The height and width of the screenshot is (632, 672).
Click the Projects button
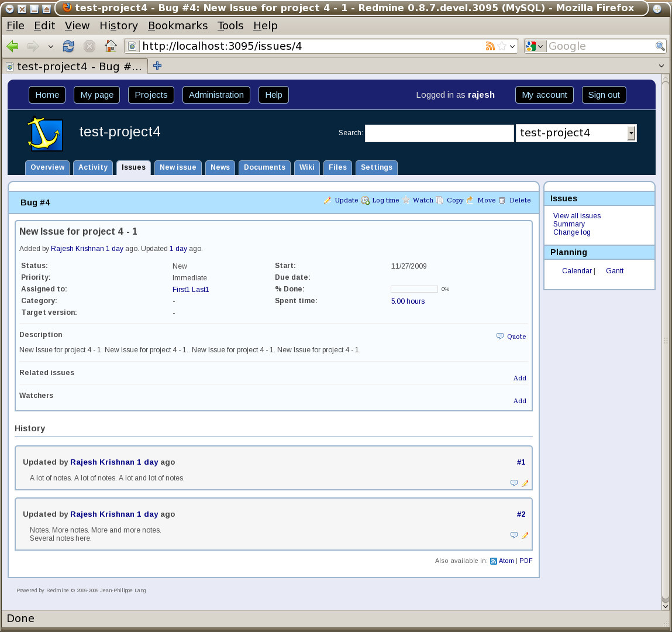point(151,95)
